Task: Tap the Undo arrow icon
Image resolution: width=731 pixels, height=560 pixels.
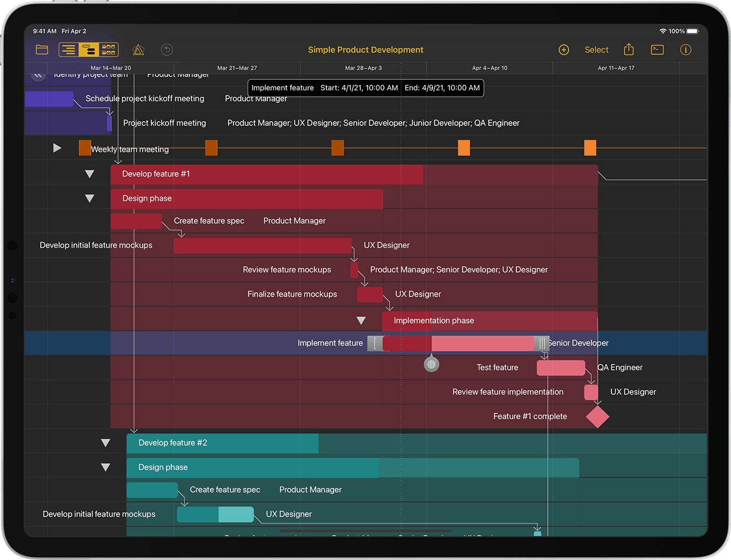Action: coord(167,50)
